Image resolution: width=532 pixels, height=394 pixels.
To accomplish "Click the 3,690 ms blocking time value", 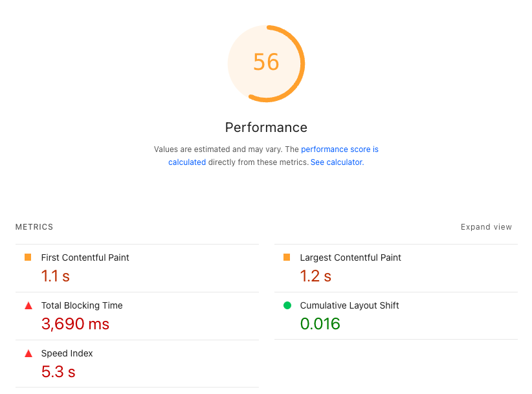I will 75,323.
